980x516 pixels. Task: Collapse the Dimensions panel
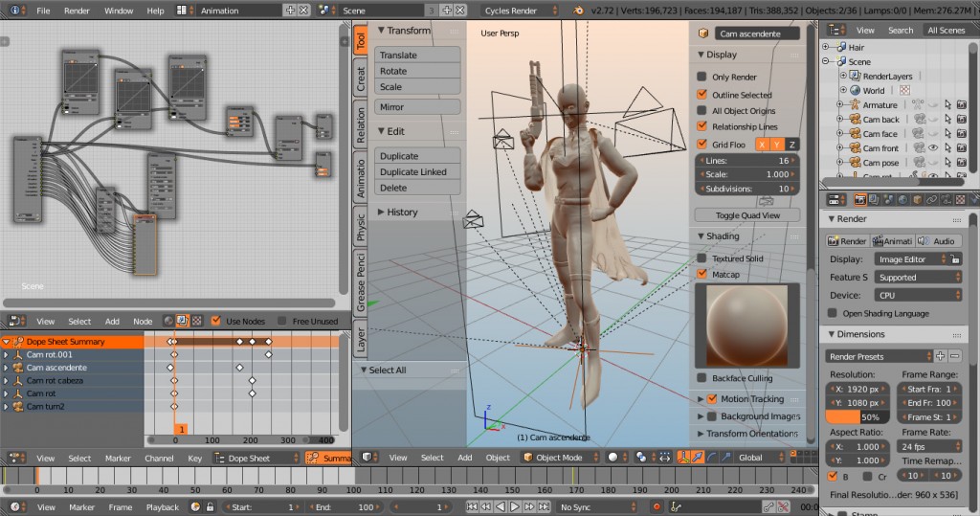(832, 334)
